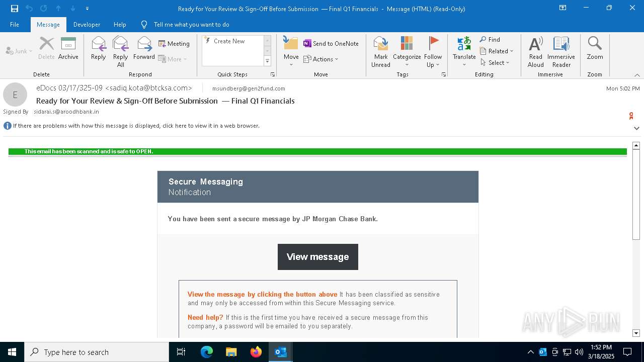This screenshot has width=644, height=362.
Task: Choose Reply All
Action: (120, 51)
